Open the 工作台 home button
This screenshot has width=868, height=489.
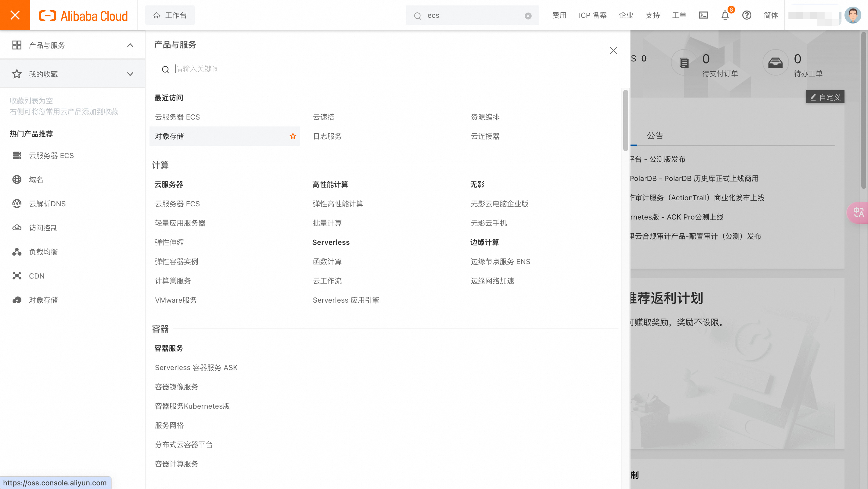(x=170, y=15)
